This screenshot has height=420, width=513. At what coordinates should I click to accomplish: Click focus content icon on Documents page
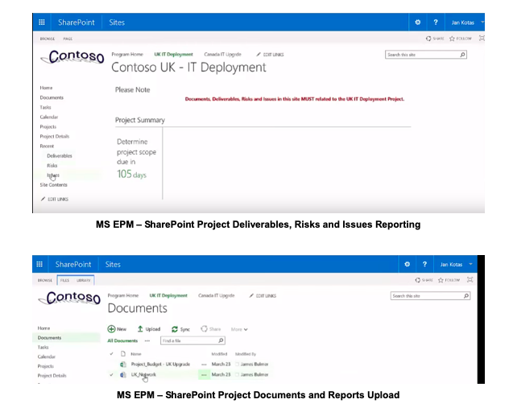[x=470, y=279]
